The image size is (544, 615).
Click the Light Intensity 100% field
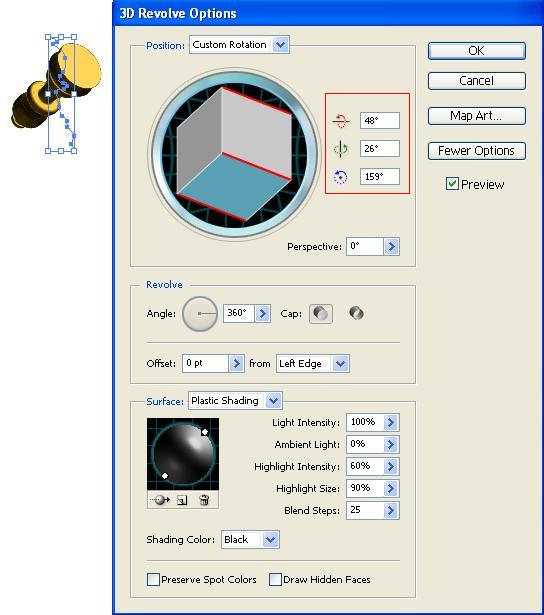365,422
